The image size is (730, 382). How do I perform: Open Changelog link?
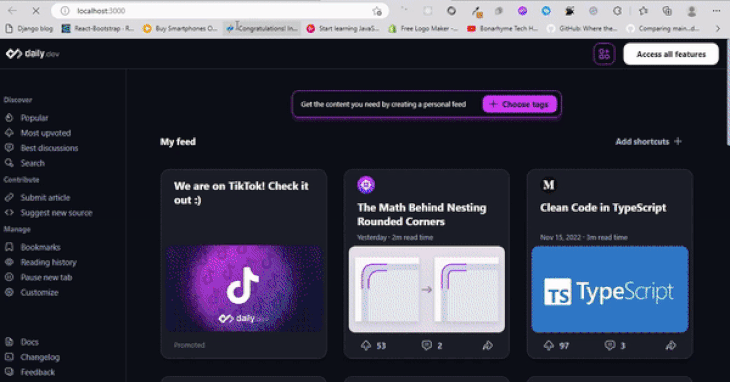[32, 357]
